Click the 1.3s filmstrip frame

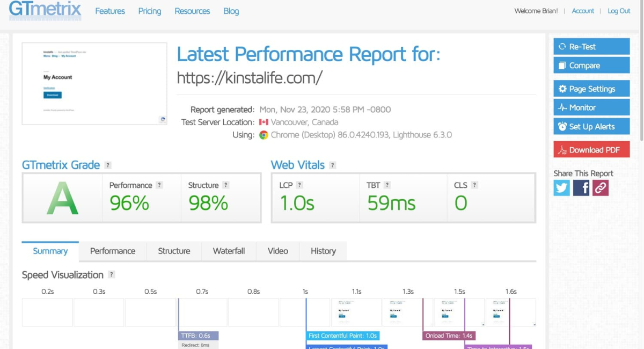pyautogui.click(x=408, y=312)
